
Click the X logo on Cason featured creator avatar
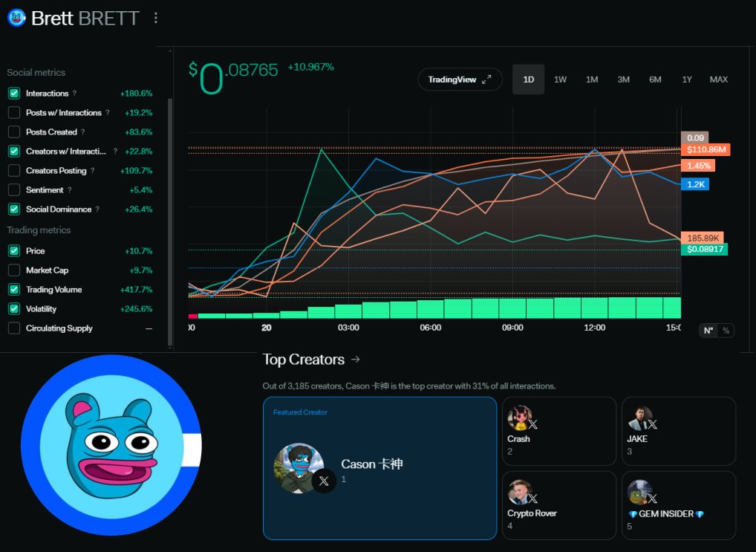[x=324, y=481]
